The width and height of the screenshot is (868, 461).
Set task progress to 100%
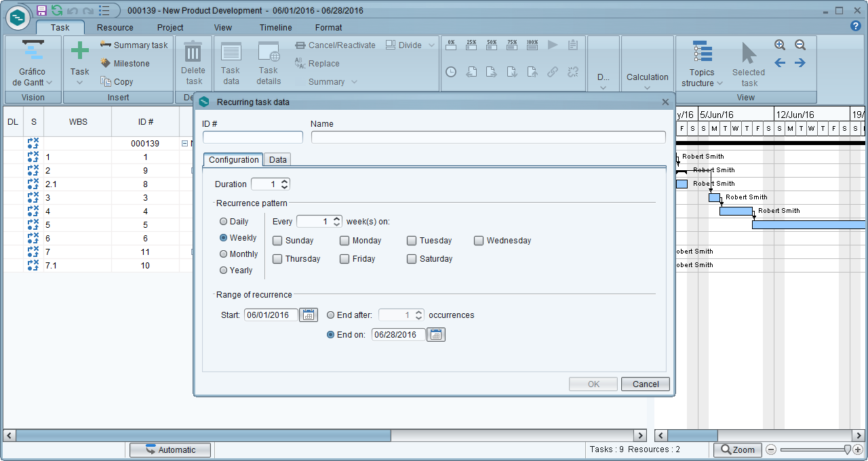pyautogui.click(x=532, y=45)
